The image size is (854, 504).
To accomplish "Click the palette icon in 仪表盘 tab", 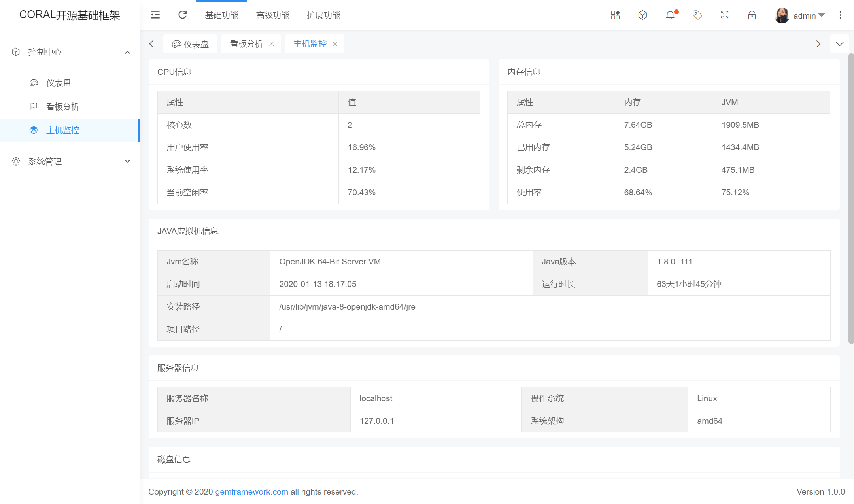I will tap(177, 44).
